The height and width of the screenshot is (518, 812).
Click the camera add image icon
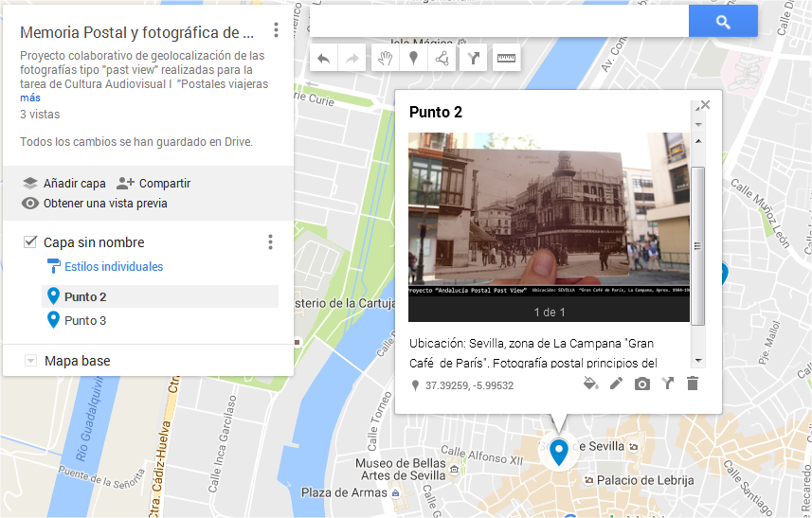[642, 384]
